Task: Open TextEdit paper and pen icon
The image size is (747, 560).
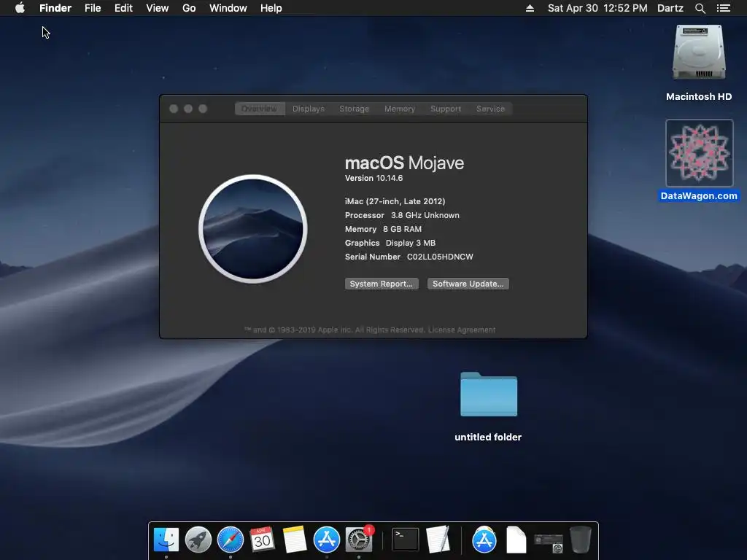Action: point(438,540)
